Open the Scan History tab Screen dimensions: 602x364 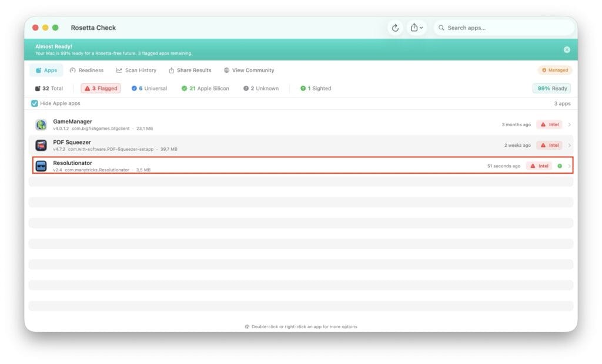(x=136, y=70)
